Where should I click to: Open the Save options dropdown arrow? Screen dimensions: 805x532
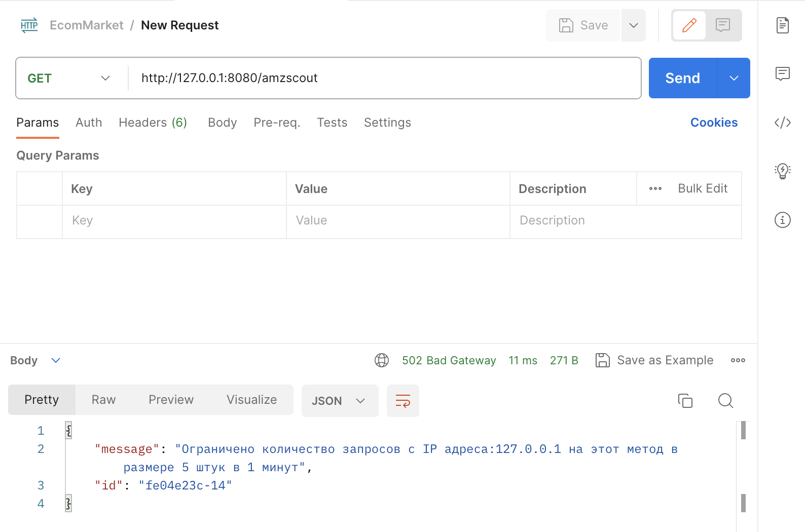tap(634, 25)
